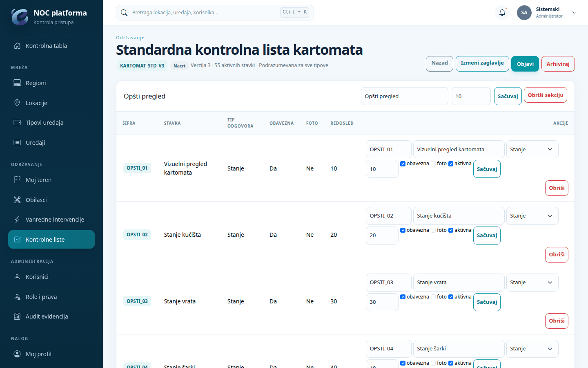The image size is (588, 368).
Task: Click the Regioni sidebar icon
Action: click(x=17, y=83)
